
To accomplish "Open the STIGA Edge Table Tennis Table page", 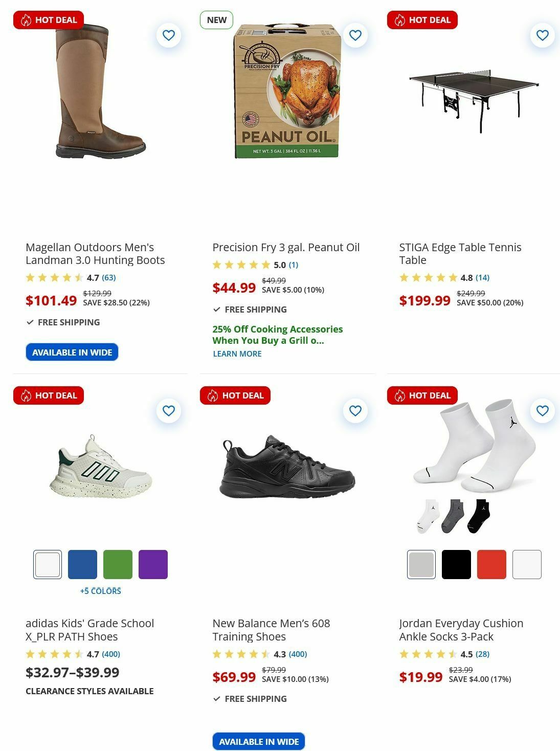I will point(460,253).
